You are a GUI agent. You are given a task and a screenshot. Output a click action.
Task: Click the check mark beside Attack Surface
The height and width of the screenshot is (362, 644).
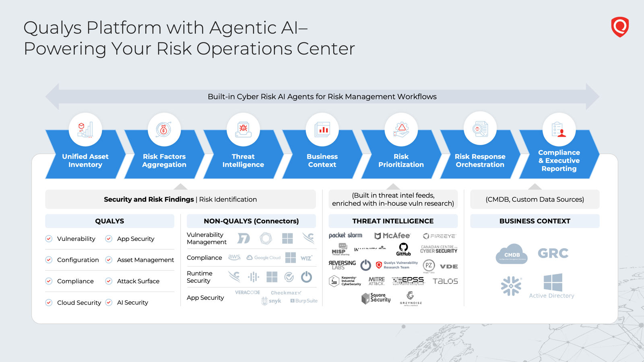click(x=109, y=281)
